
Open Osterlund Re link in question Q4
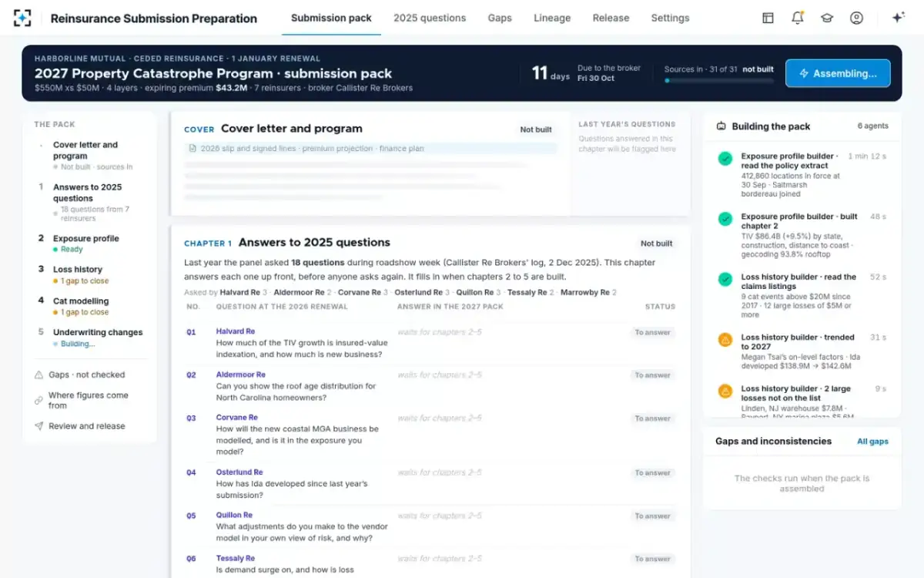239,472
